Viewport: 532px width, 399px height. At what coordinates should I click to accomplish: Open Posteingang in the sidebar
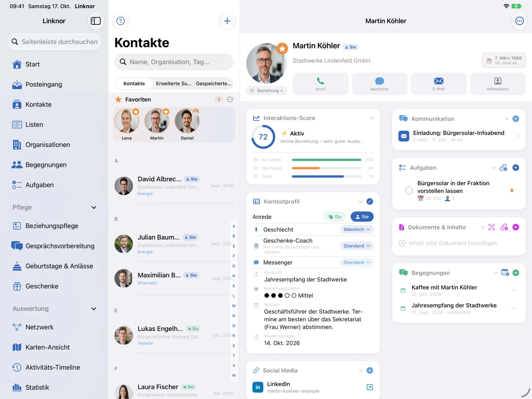(x=54, y=84)
